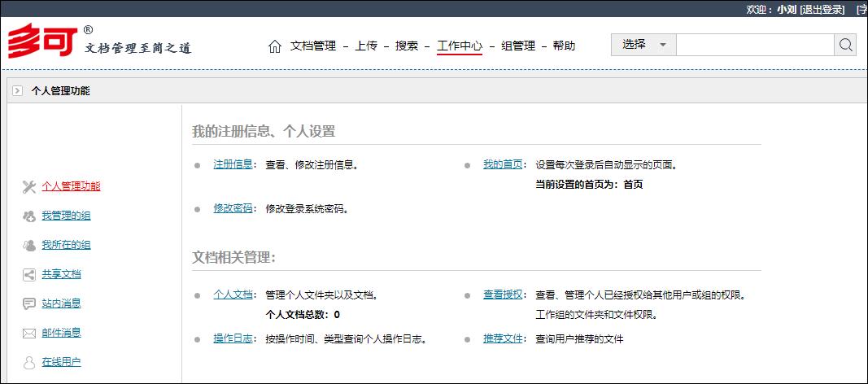The width and height of the screenshot is (868, 384).
Task: Click the description 查询用户推荐的文件
Action: 579,340
